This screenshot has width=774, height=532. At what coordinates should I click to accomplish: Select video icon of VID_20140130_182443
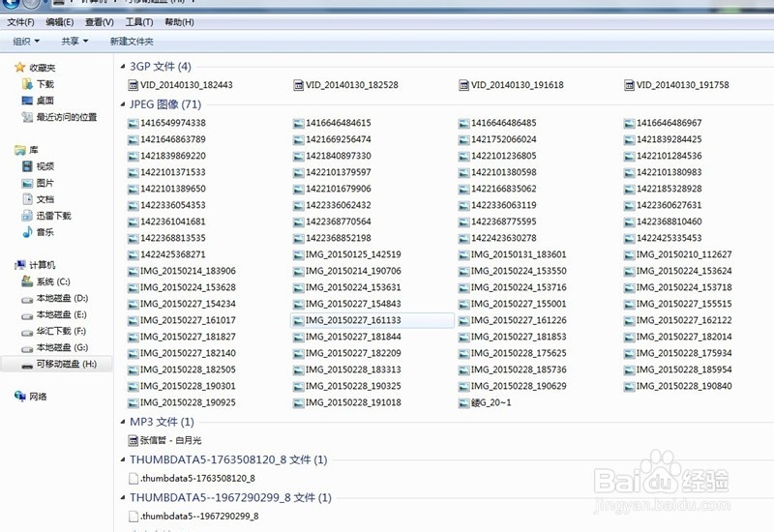(133, 85)
